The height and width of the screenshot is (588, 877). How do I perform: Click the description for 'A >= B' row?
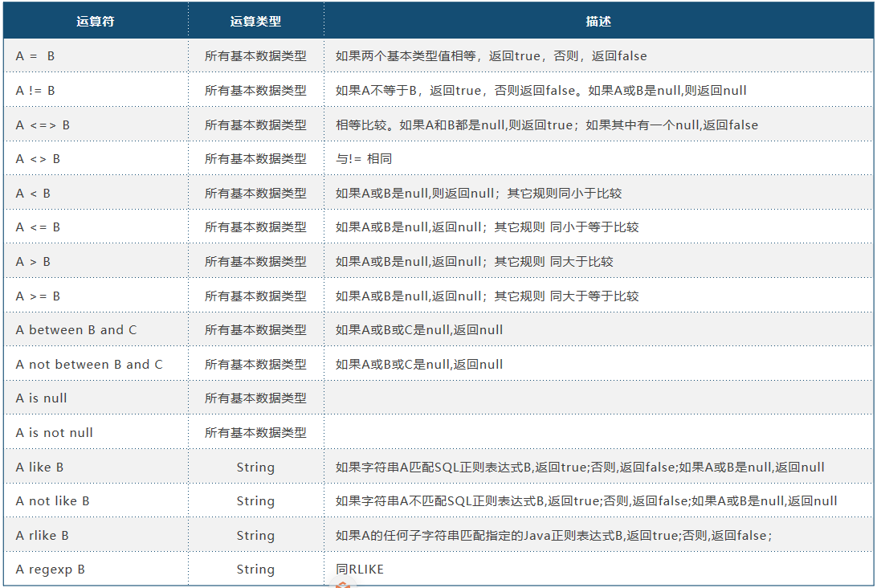(487, 296)
